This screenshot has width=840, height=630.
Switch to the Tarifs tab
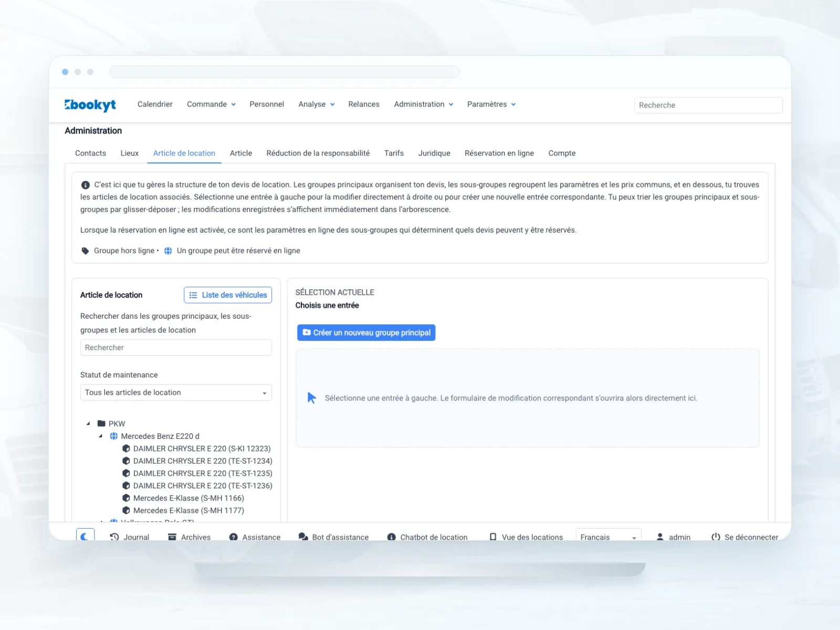(394, 153)
